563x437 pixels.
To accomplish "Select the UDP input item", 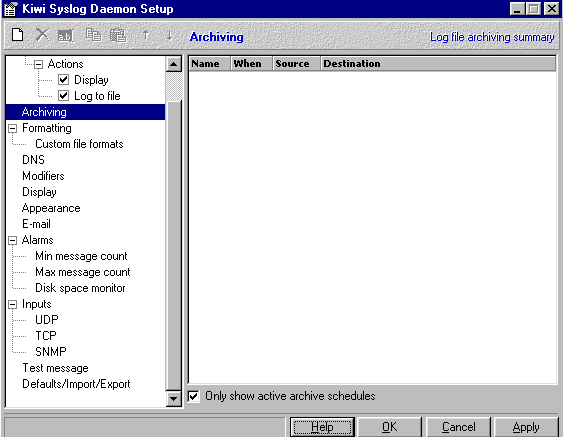I will tap(47, 320).
